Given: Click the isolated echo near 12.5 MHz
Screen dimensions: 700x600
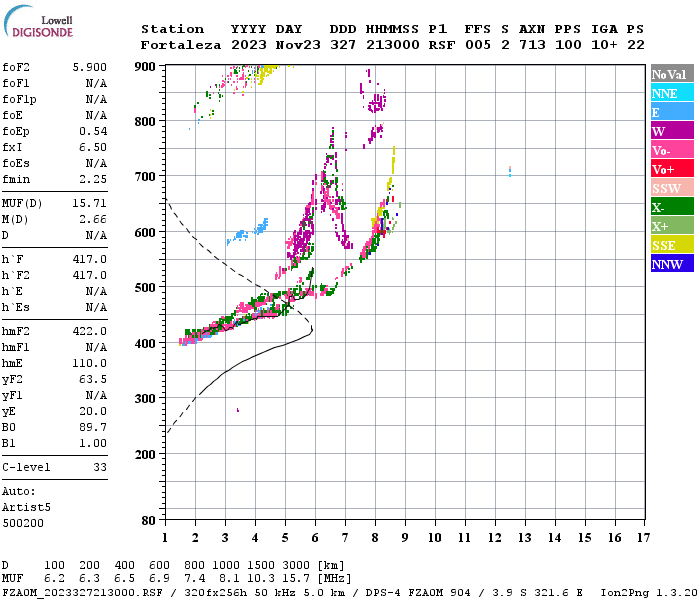Looking at the screenshot, I should click(x=510, y=171).
